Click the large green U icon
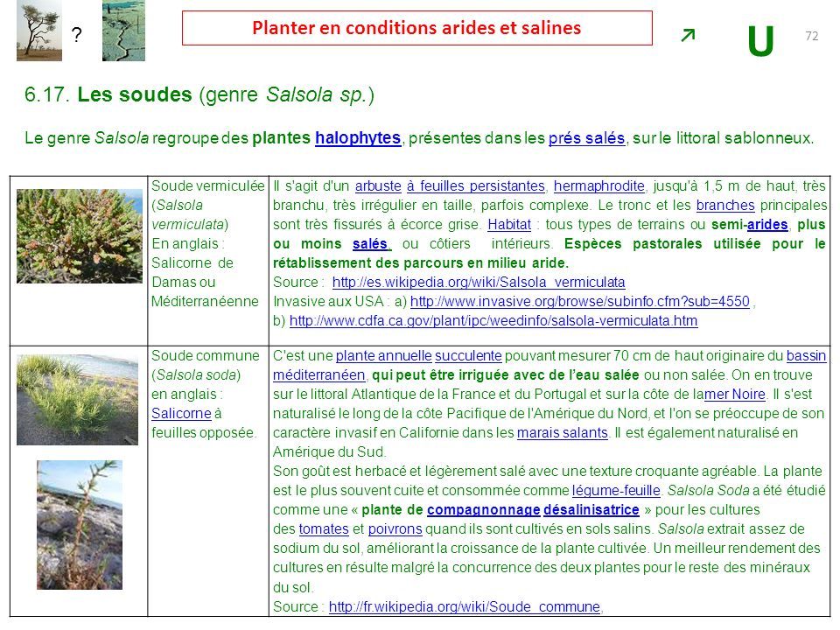 click(x=760, y=42)
